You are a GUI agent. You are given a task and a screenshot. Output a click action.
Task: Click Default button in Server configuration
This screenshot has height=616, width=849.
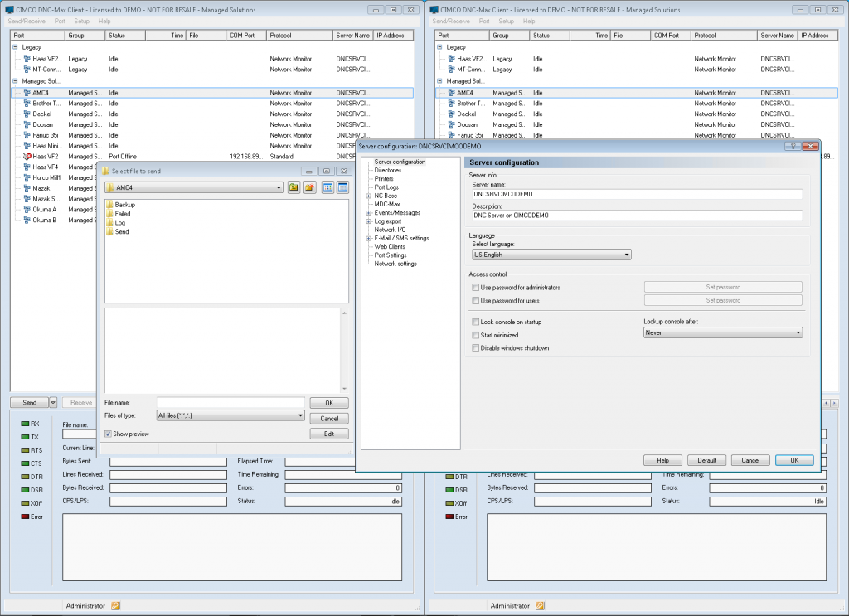(706, 460)
